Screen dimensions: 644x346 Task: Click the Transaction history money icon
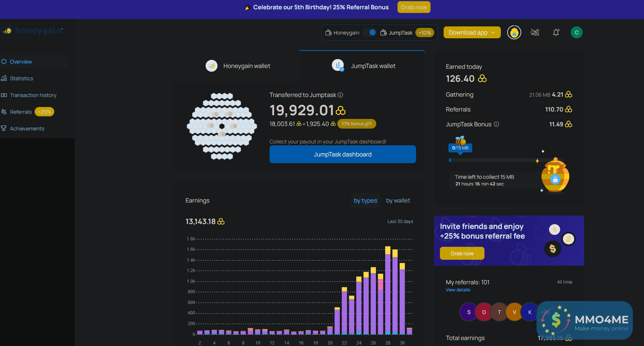4,95
